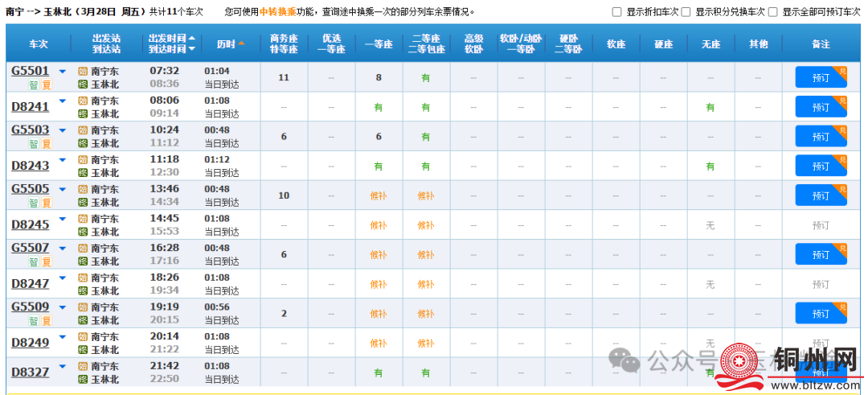Screen dimensions: 868x395
Task: Expand stop details arrow for train G5501
Action: pos(63,72)
